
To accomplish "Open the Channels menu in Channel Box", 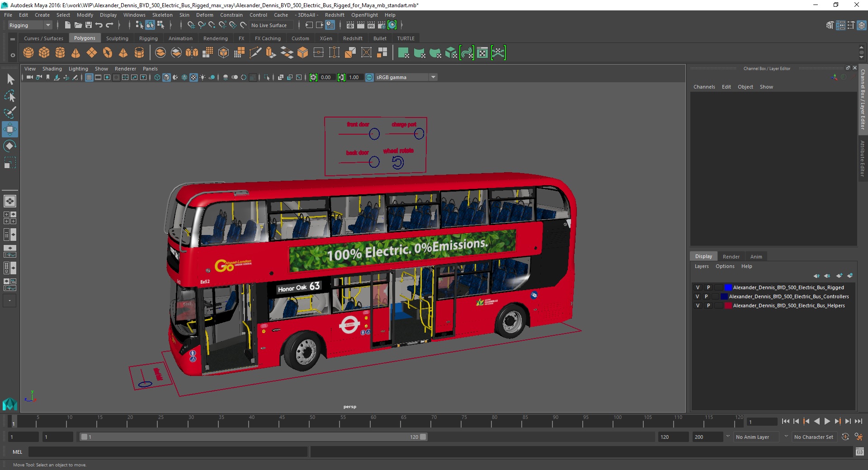I will point(704,87).
